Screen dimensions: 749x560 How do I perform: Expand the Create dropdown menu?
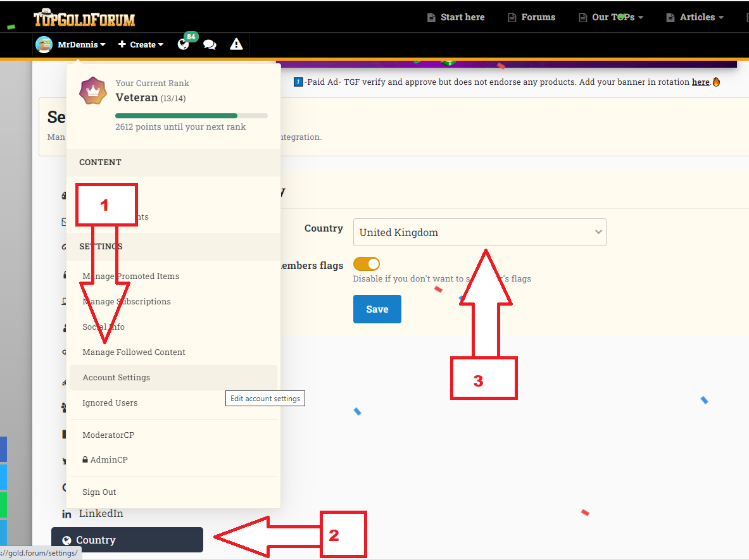(x=141, y=45)
